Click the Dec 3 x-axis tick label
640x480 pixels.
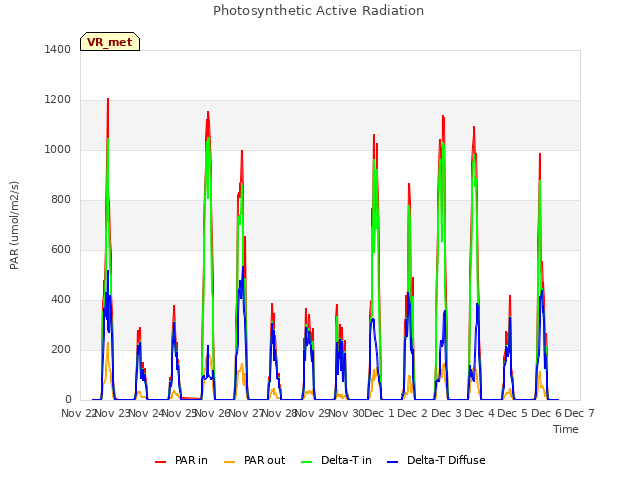[447, 413]
